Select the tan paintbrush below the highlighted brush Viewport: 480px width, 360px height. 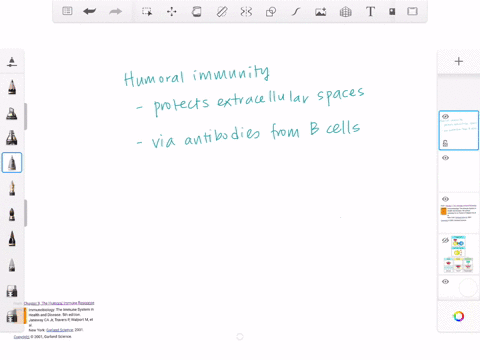click(12, 188)
